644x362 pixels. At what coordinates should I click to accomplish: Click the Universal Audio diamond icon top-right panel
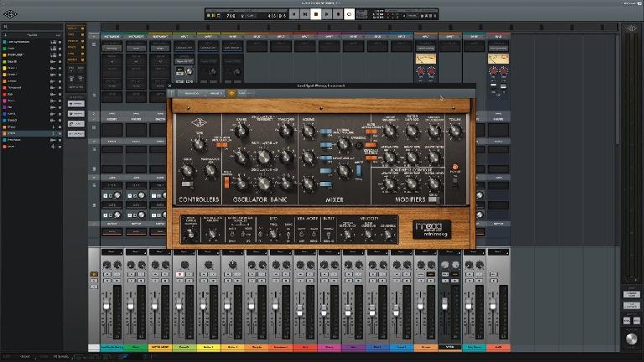point(631,28)
